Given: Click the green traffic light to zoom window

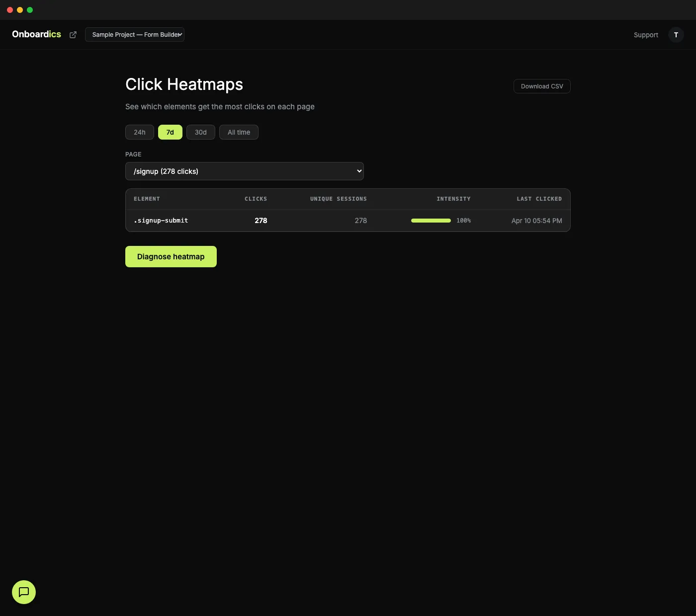Looking at the screenshot, I should click(x=30, y=9).
